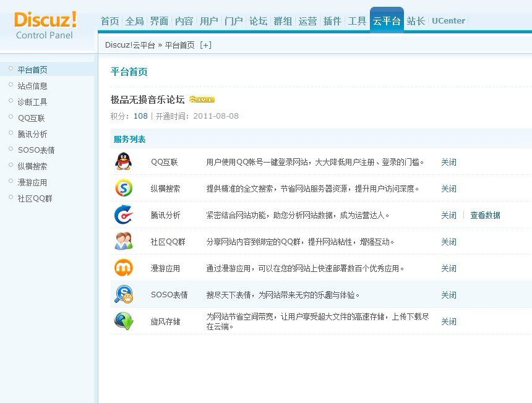Click 关闭 for the 腾讯分析 service

449,215
